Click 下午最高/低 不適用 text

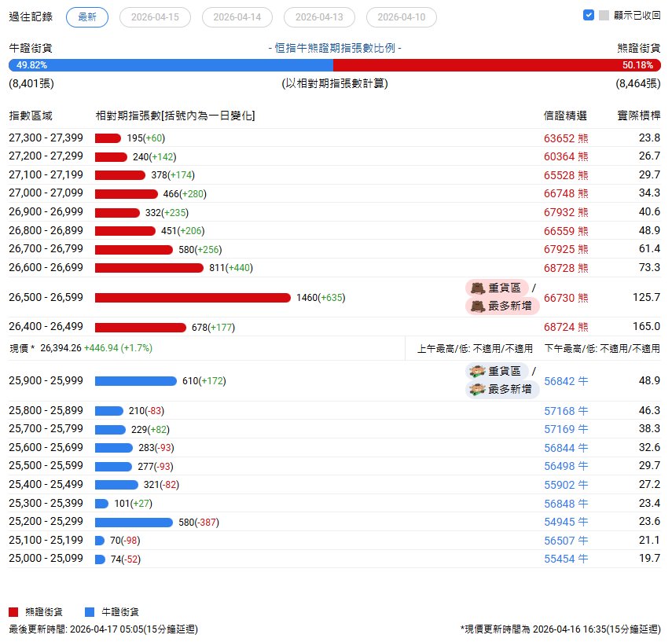602,349
